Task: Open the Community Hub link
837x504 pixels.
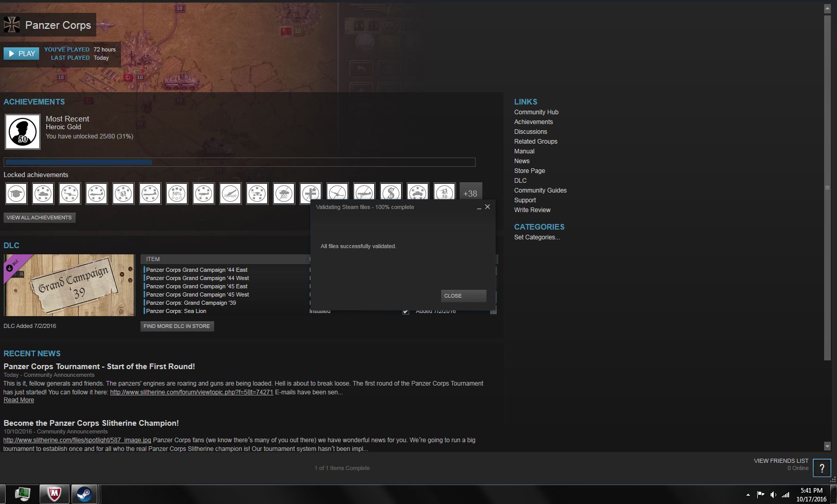Action: tap(536, 112)
